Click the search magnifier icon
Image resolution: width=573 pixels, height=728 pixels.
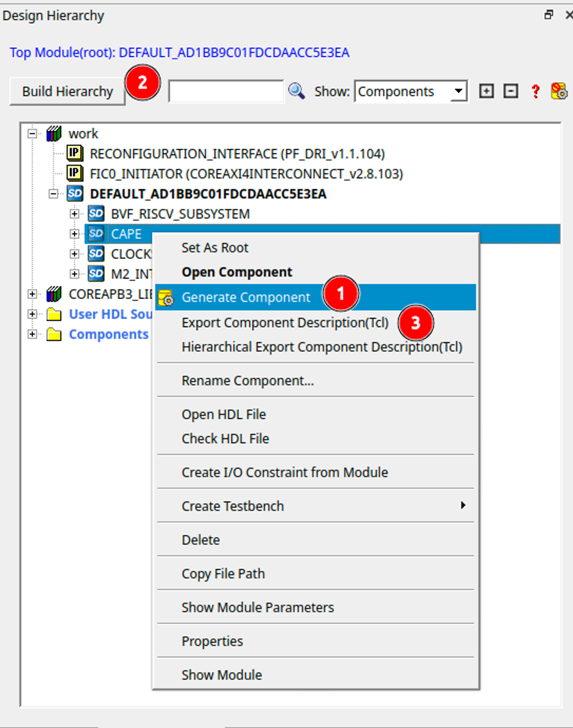(296, 91)
